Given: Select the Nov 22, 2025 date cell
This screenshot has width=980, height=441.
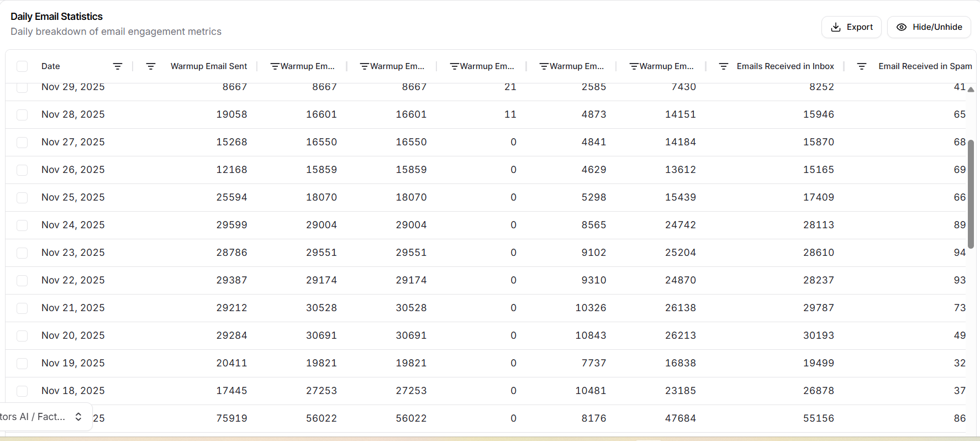Looking at the screenshot, I should [x=73, y=280].
